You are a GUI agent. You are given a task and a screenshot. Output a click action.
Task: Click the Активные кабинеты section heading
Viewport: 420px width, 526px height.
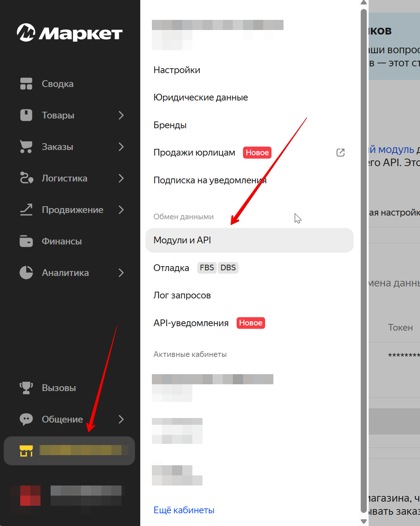click(x=190, y=354)
